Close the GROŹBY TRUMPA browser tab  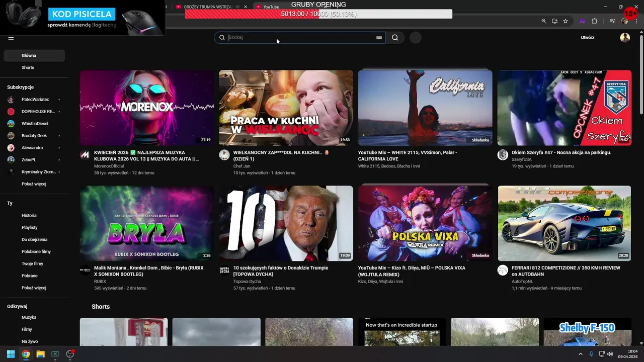246,7
